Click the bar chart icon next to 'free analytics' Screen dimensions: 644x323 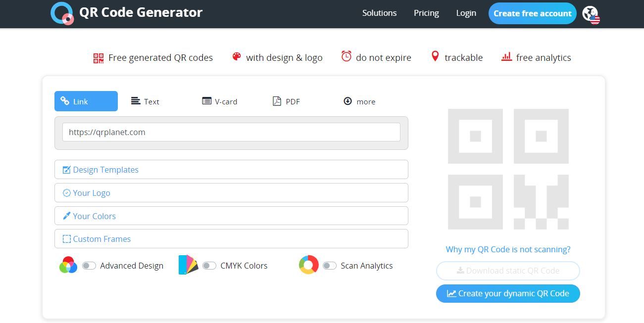pos(506,57)
